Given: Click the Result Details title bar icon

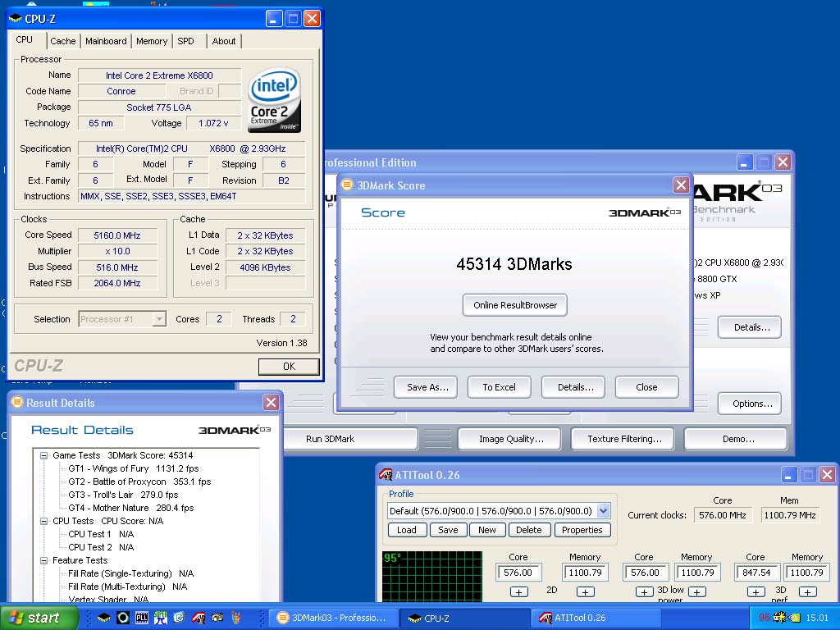Looking at the screenshot, I should coord(17,402).
